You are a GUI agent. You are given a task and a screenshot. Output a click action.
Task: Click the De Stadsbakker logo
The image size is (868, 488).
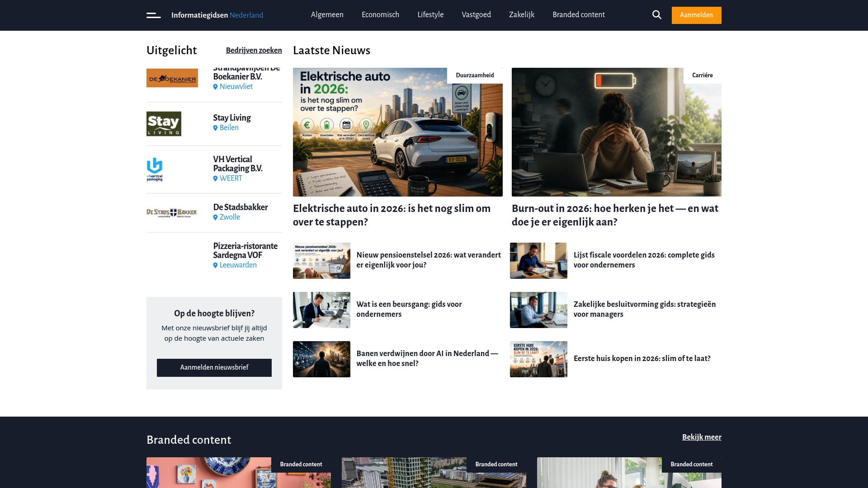(x=172, y=213)
